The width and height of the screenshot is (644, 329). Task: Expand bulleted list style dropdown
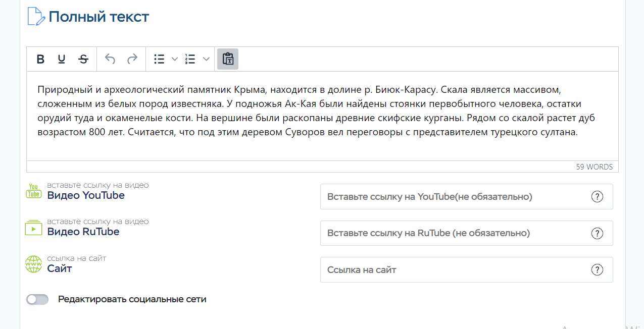(175, 59)
